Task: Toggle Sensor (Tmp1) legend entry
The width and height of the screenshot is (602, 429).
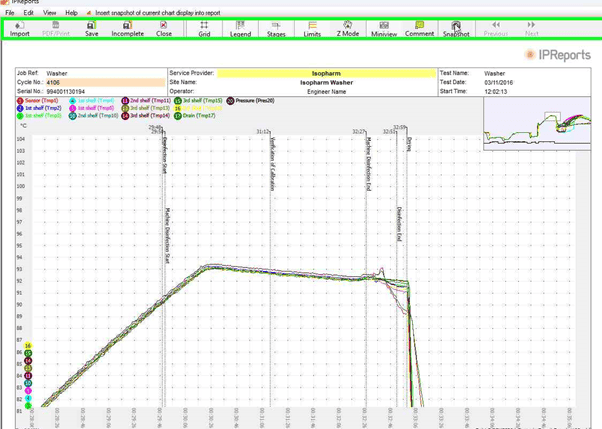Action: [38, 101]
